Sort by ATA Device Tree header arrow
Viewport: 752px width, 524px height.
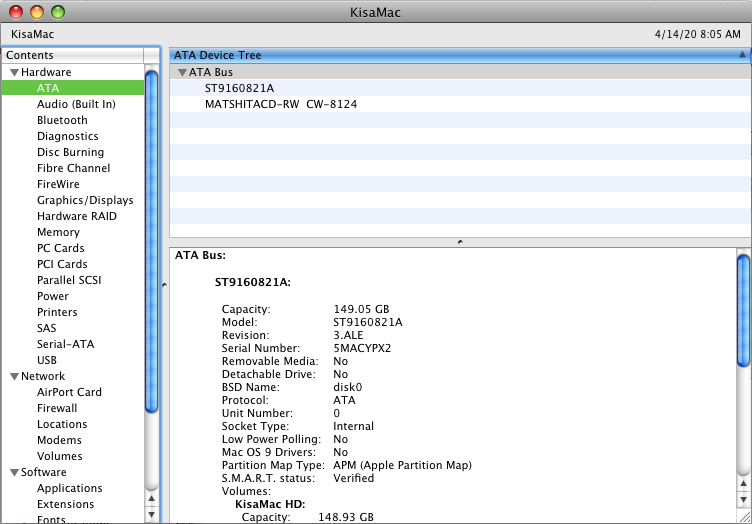(742, 55)
